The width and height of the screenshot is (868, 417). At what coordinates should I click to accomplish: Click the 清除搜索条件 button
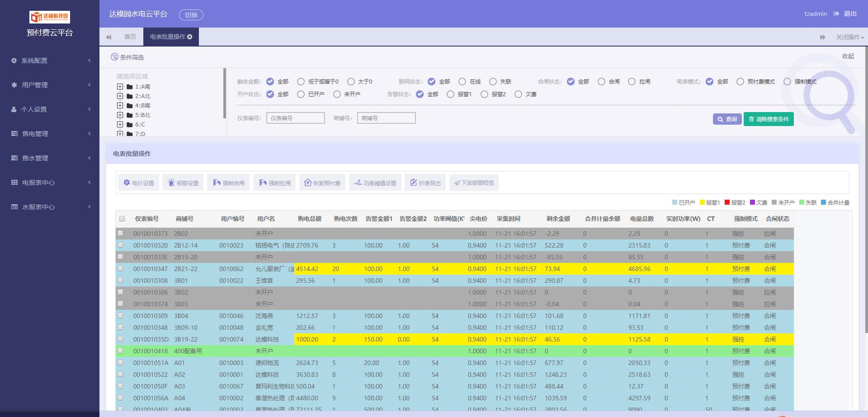click(x=768, y=119)
